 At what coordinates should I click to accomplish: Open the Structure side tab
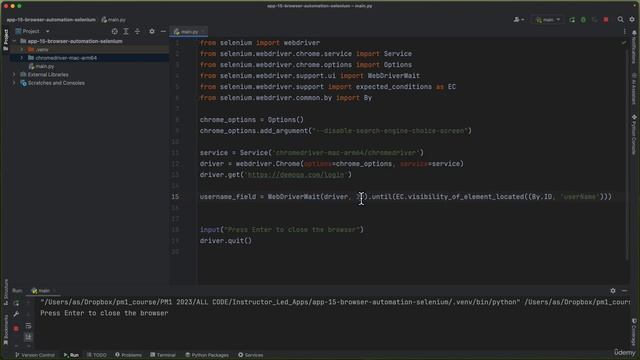coord(6,293)
